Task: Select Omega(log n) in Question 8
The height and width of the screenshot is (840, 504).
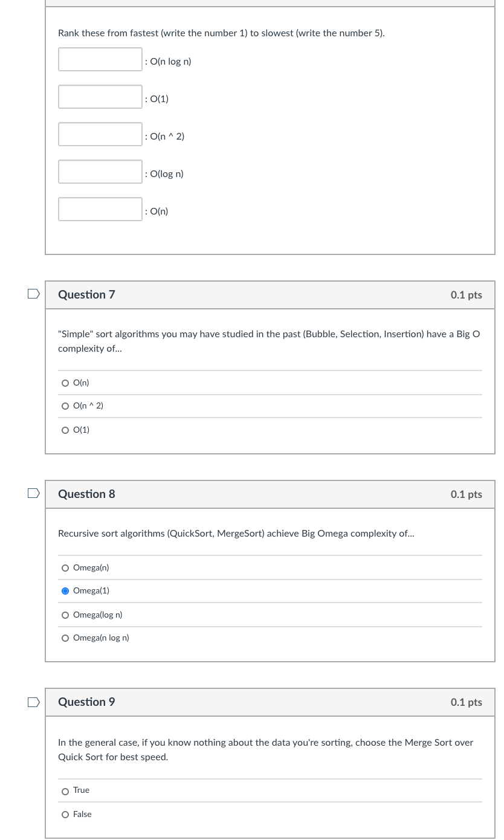Action: click(x=65, y=615)
